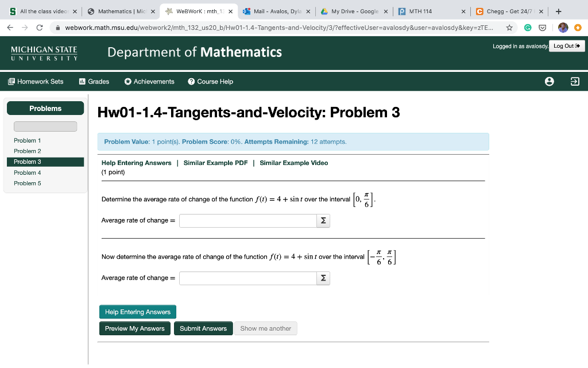
Task: Click the Chrome profile avatar icon
Action: pos(562,27)
